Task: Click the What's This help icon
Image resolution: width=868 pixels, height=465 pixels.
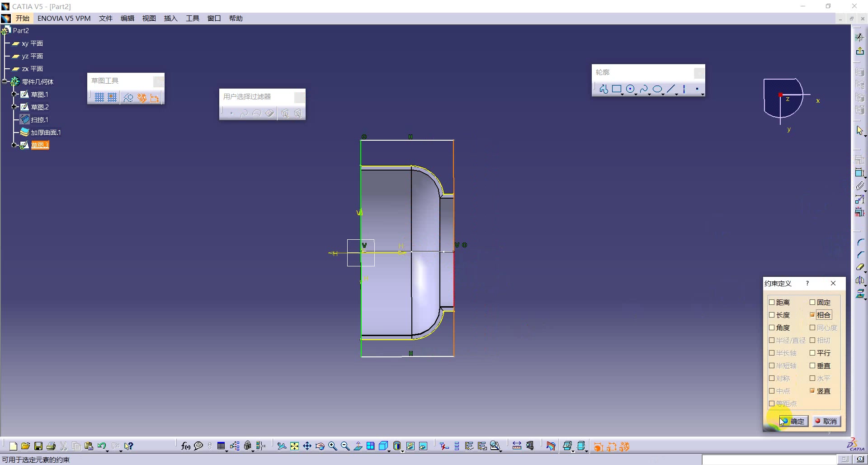Action: (x=129, y=446)
